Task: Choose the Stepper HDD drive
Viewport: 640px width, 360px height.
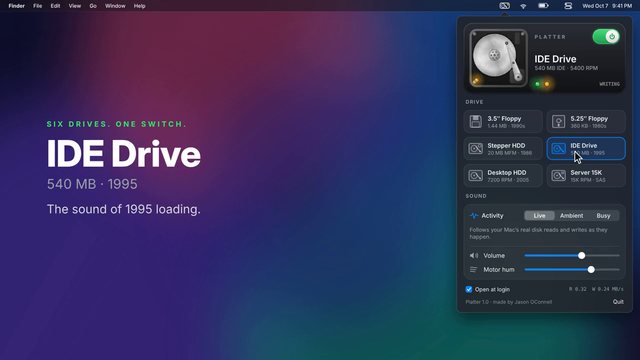Action: pyautogui.click(x=503, y=149)
